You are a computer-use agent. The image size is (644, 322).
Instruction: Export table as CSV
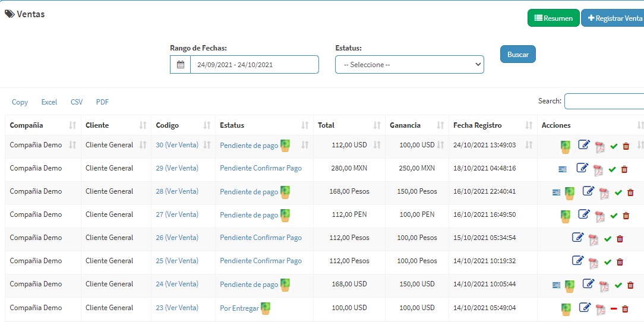coord(77,102)
